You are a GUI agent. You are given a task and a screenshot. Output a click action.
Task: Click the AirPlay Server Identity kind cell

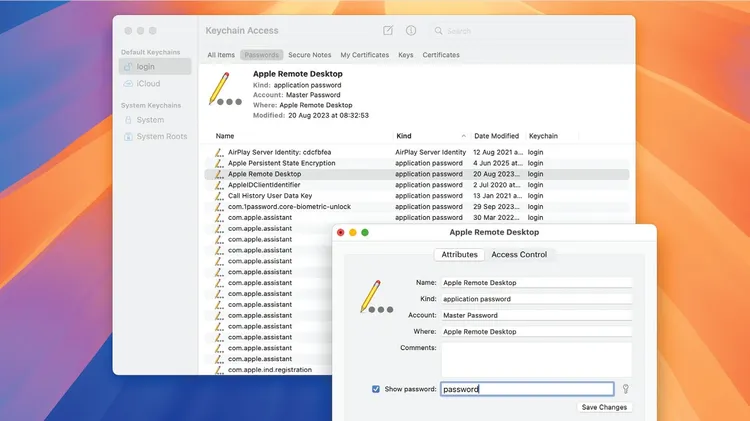[x=430, y=152]
